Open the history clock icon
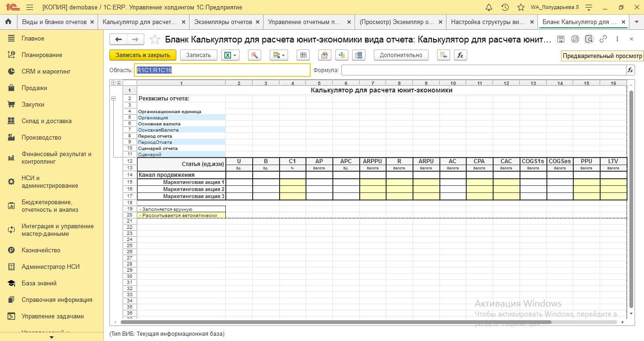This screenshot has height=341, width=644. pos(505,7)
